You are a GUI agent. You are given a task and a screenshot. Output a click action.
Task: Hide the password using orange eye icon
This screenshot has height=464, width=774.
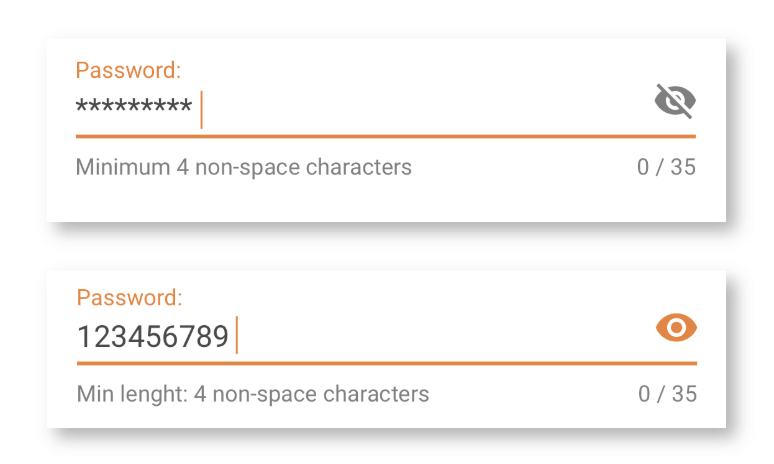pyautogui.click(x=676, y=328)
